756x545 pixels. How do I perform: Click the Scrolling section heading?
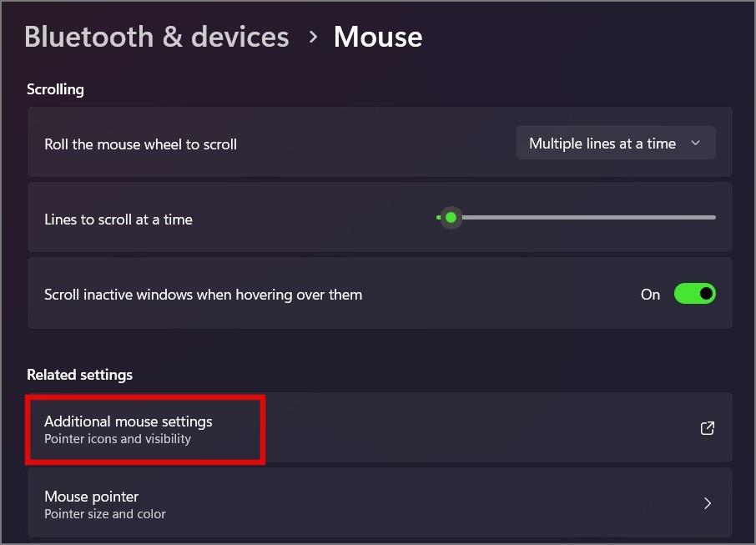point(55,89)
